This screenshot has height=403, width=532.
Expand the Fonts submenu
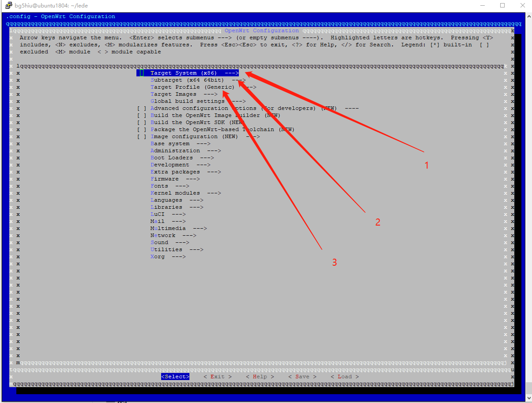pyautogui.click(x=170, y=186)
